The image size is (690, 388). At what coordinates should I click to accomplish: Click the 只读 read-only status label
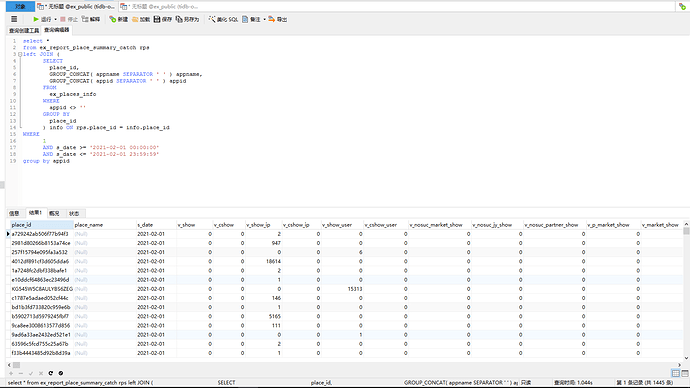point(526,383)
